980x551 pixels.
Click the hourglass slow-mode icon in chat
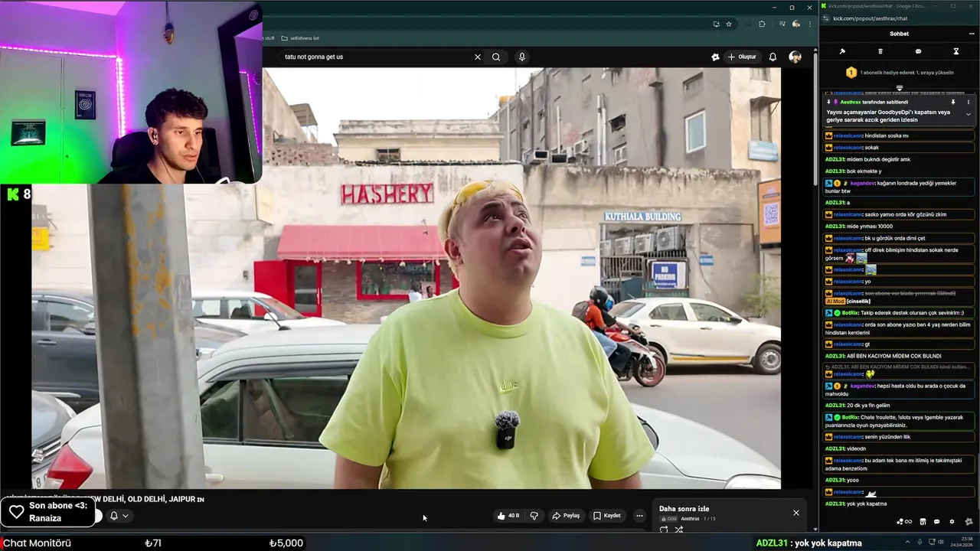point(955,51)
